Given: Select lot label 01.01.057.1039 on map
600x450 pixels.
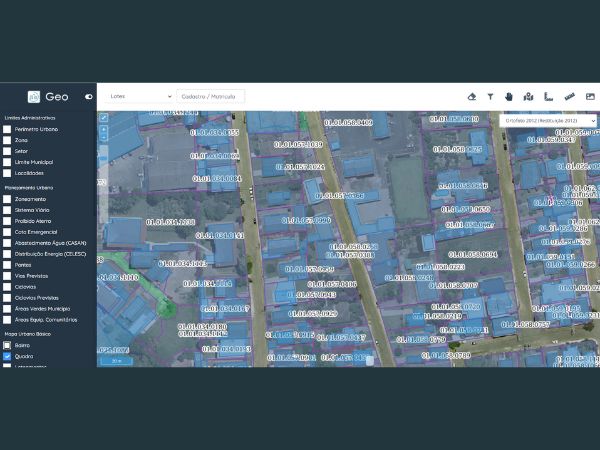Looking at the screenshot, I should [x=298, y=145].
